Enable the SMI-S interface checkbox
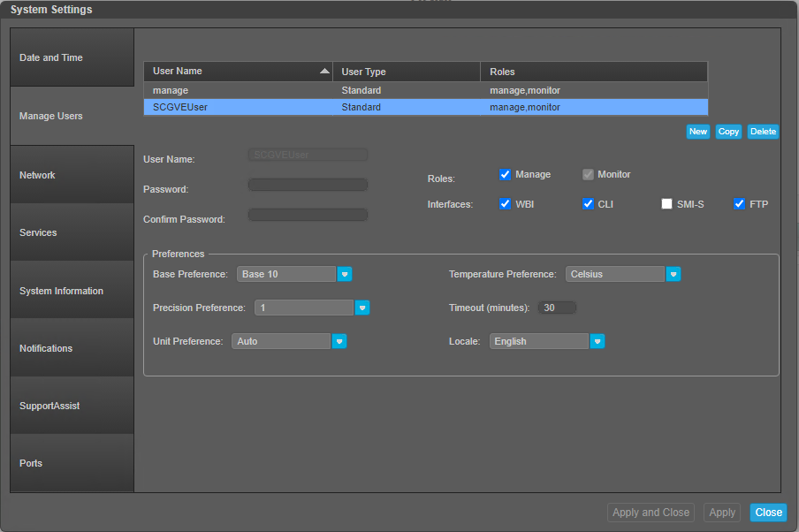Screen dimensions: 799x532 point(667,204)
